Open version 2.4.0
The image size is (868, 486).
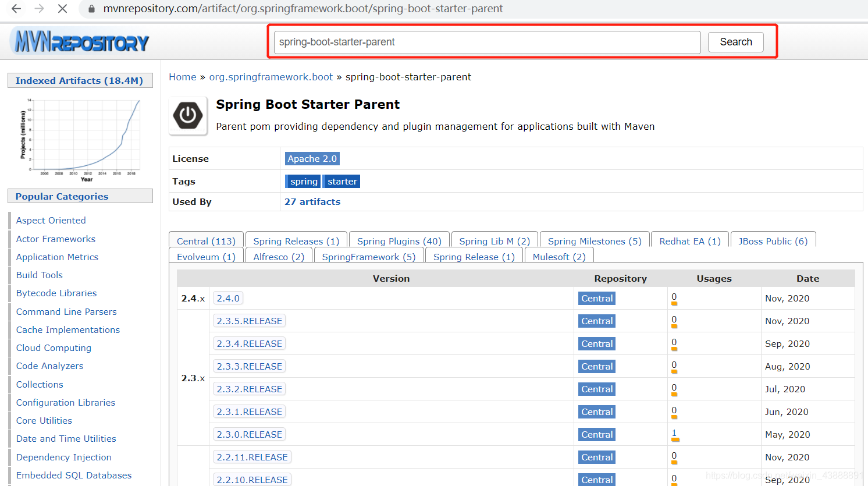point(228,298)
